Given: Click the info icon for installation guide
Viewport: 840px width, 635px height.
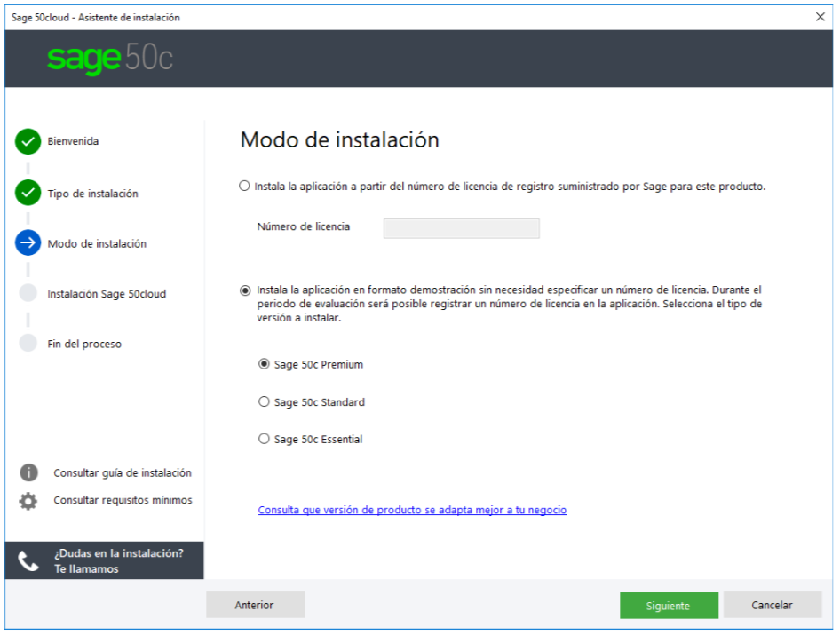Looking at the screenshot, I should [29, 472].
